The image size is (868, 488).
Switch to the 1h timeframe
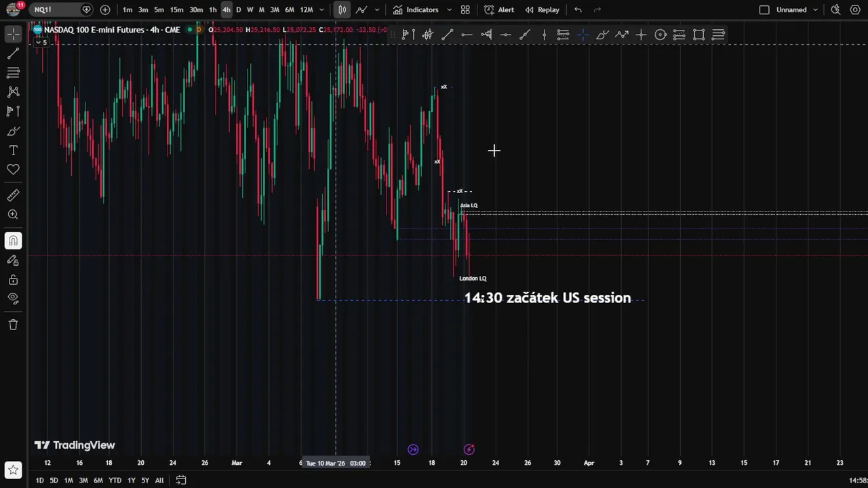coord(213,9)
